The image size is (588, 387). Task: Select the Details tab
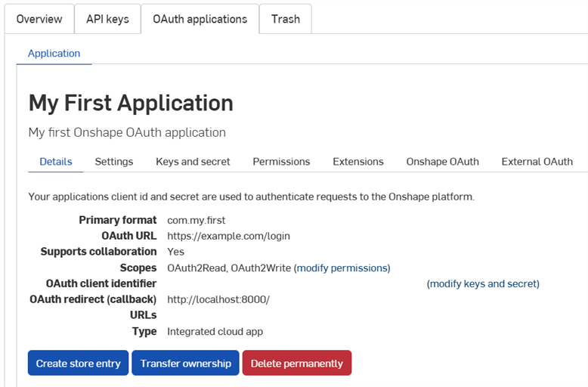click(x=56, y=162)
